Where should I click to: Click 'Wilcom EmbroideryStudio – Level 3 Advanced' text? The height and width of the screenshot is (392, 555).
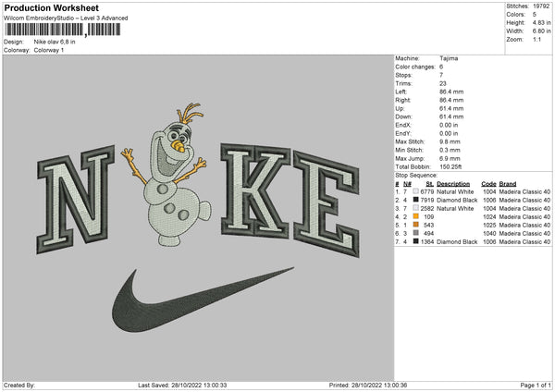coord(66,18)
